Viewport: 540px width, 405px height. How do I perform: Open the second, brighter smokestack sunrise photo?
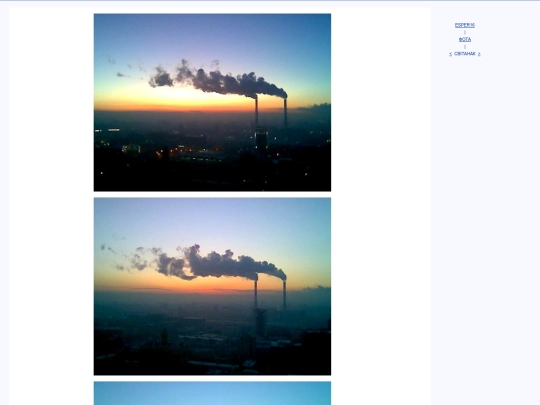212,286
